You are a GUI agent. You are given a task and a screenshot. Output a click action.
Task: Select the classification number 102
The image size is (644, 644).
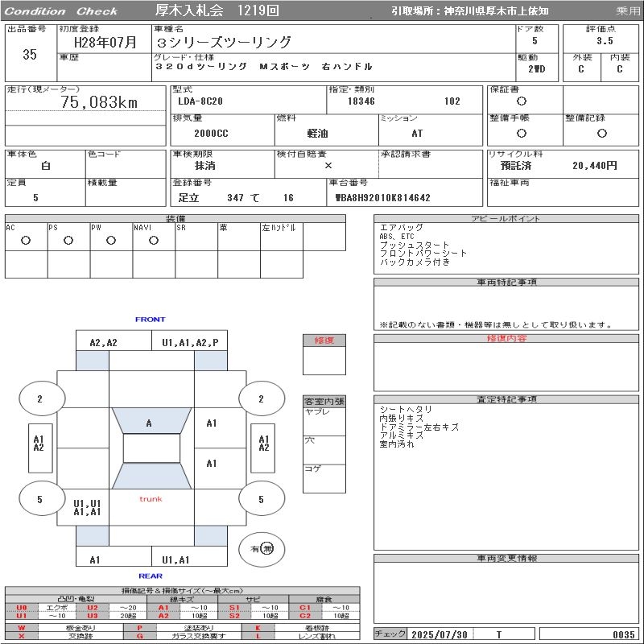[452, 101]
